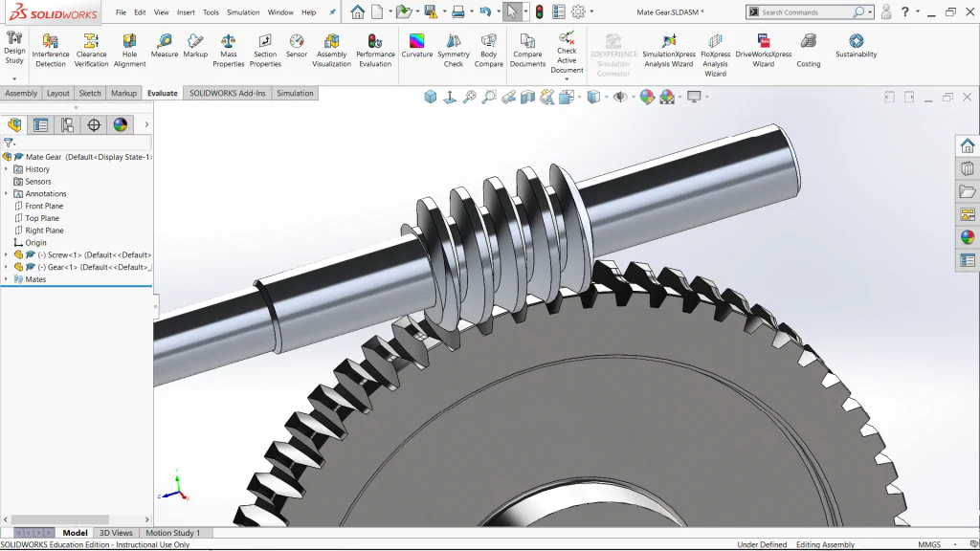The image size is (980, 551).
Task: Open Mass Properties
Action: point(228,50)
